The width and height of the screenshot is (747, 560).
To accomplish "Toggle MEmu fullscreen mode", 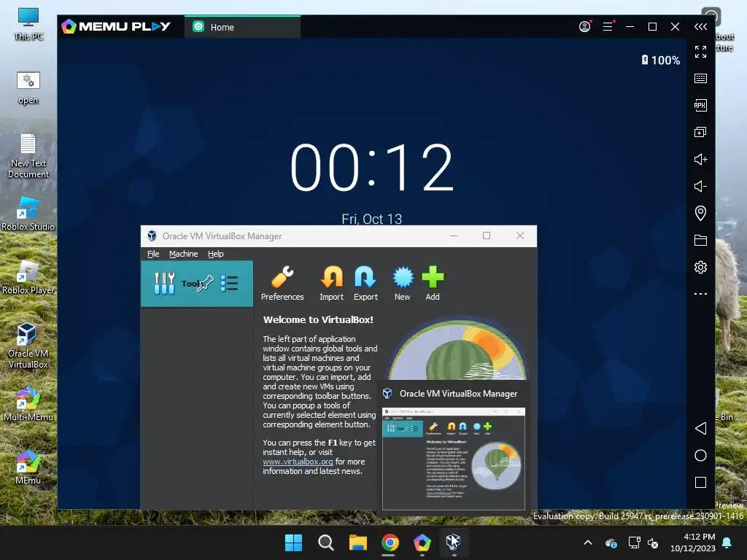I will (700, 52).
